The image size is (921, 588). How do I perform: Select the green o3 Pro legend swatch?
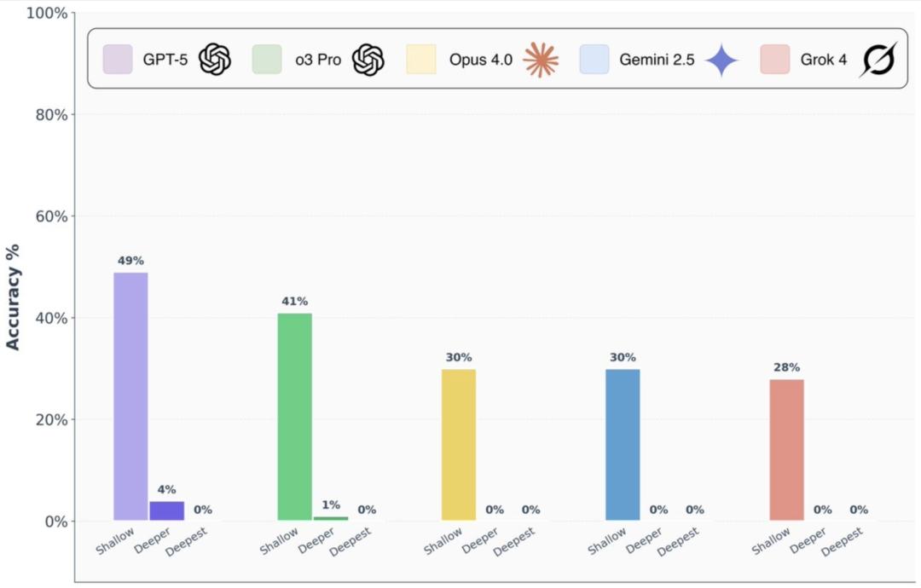267,60
